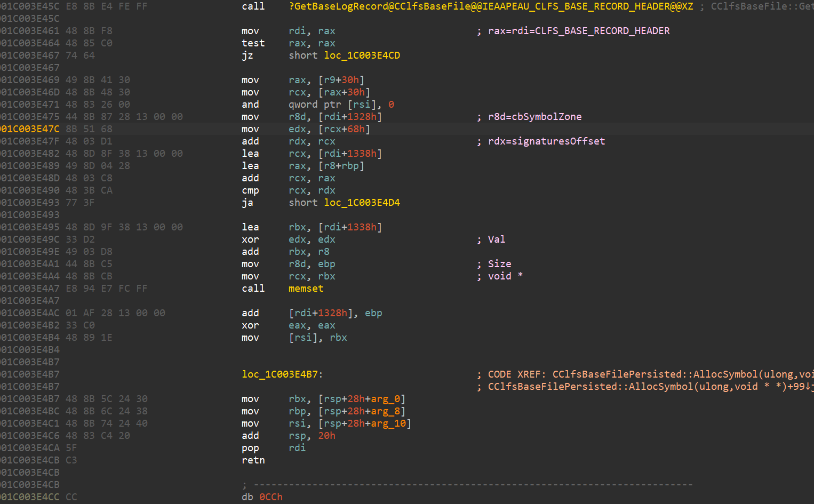Click the GetBaseLogRecord function name in call
The height and width of the screenshot is (504, 814).
click(491, 6)
